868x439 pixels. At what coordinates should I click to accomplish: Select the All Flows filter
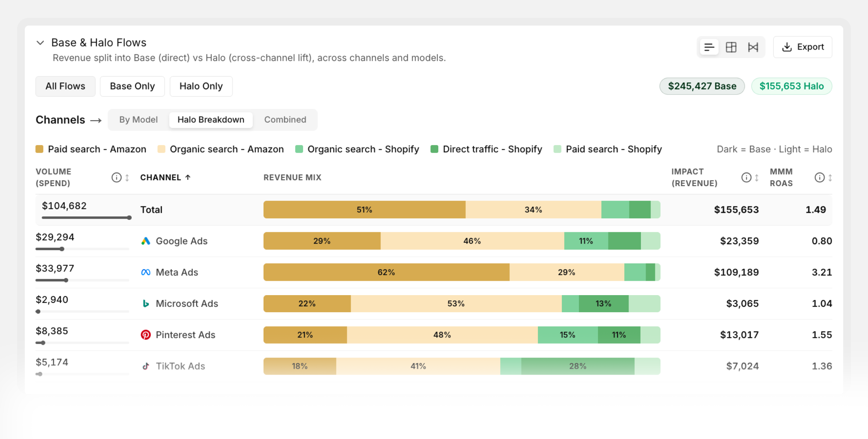pyautogui.click(x=65, y=86)
